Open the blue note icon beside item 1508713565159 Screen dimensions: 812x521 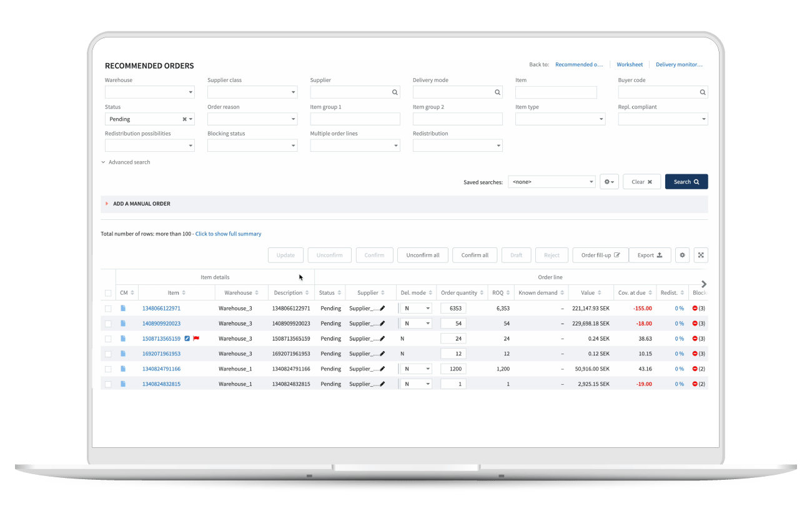[187, 338]
